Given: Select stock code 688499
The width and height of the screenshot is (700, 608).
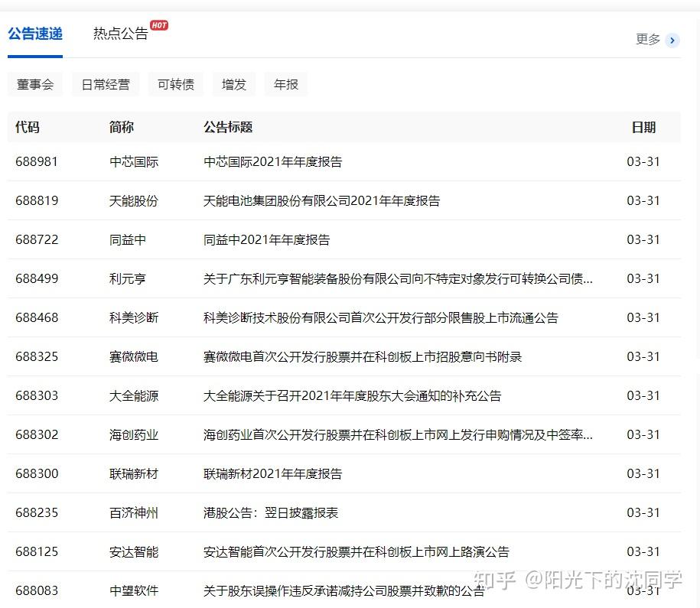Looking at the screenshot, I should [x=37, y=278].
